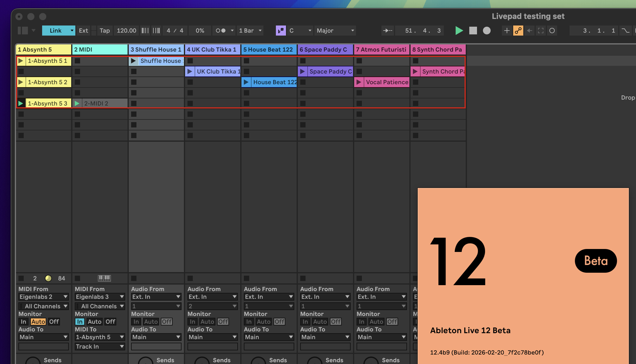This screenshot has height=364, width=636.
Task: Toggle the Scale Mode flat-sharp icon
Action: coord(281,31)
